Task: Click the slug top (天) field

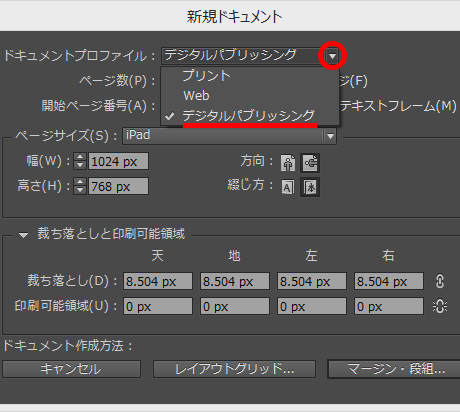Action: (158, 306)
